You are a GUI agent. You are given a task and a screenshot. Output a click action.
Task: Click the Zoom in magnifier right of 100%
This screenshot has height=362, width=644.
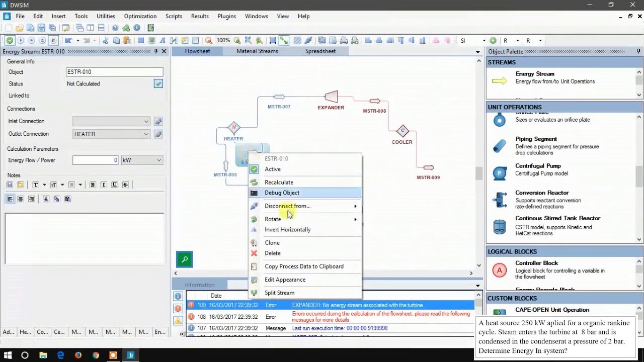237,40
